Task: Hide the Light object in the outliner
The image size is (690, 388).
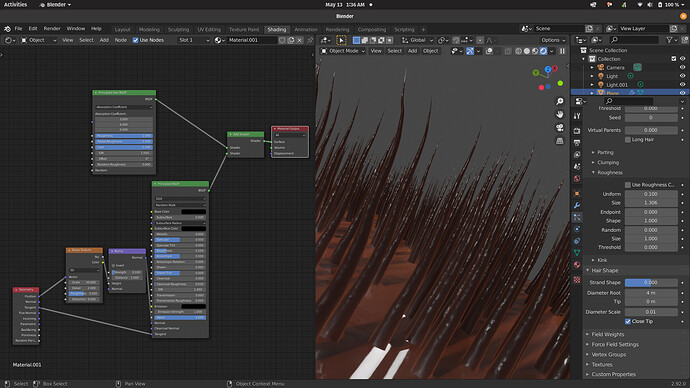Action: (x=683, y=76)
